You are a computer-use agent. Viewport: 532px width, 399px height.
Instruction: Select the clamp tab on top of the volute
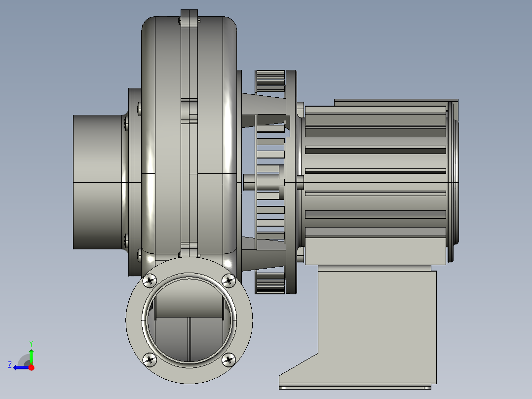click(x=189, y=18)
